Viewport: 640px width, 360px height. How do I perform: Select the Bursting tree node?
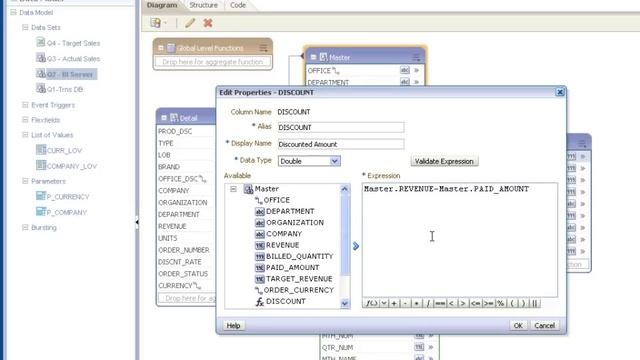[44, 227]
